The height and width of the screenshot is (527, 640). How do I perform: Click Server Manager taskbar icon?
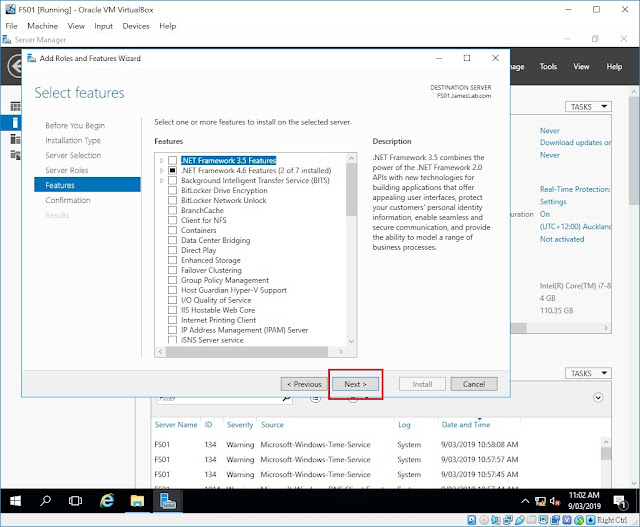point(167,500)
